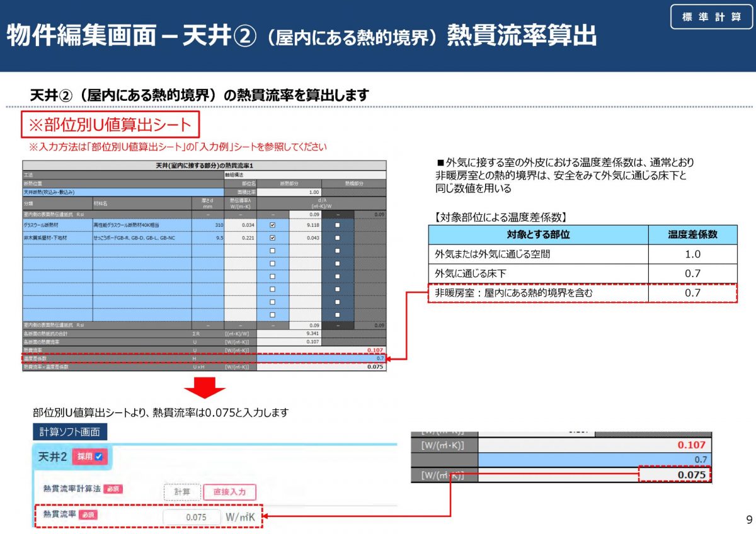Check the 熱橋部分 checkbox in グラスウール row

pos(337,224)
